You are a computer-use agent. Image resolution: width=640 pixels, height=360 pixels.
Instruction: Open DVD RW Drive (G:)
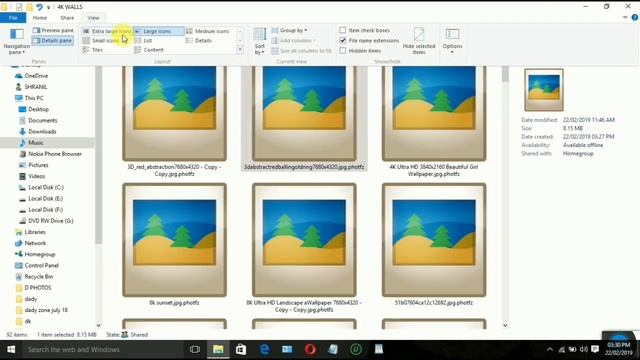[x=46, y=221]
